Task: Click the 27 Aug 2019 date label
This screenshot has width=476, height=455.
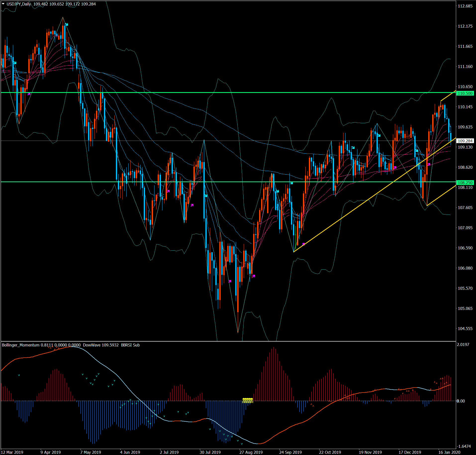Action: tap(251, 452)
